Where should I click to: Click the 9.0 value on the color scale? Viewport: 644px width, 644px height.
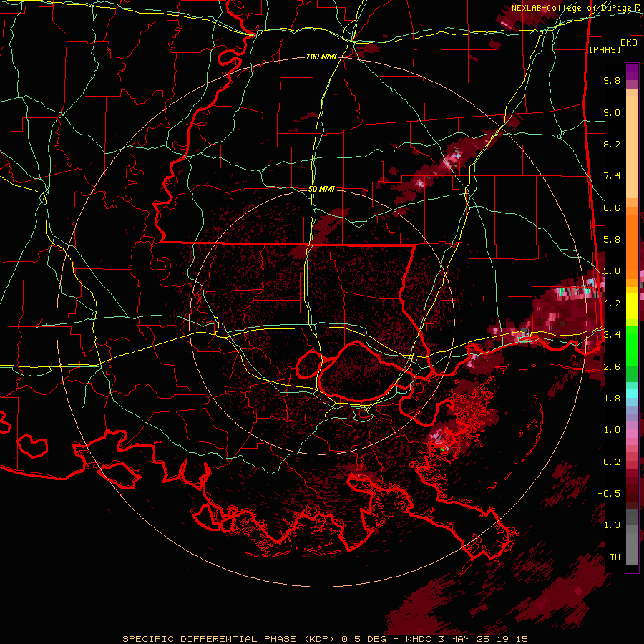612,112
